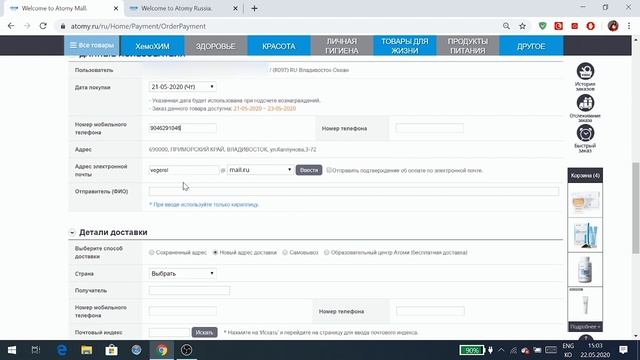Click delivery mobile phone number field
This screenshot has height=360, width=640.
tap(182, 311)
